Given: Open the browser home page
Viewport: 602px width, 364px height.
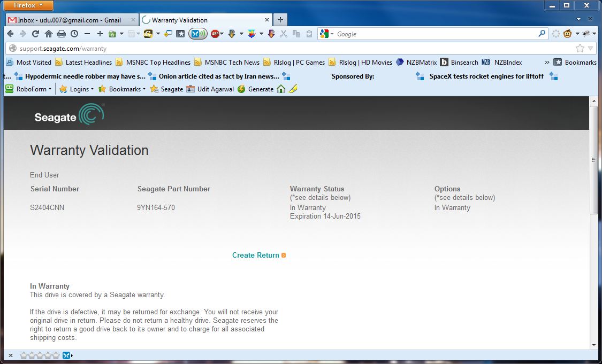Looking at the screenshot, I should point(48,34).
